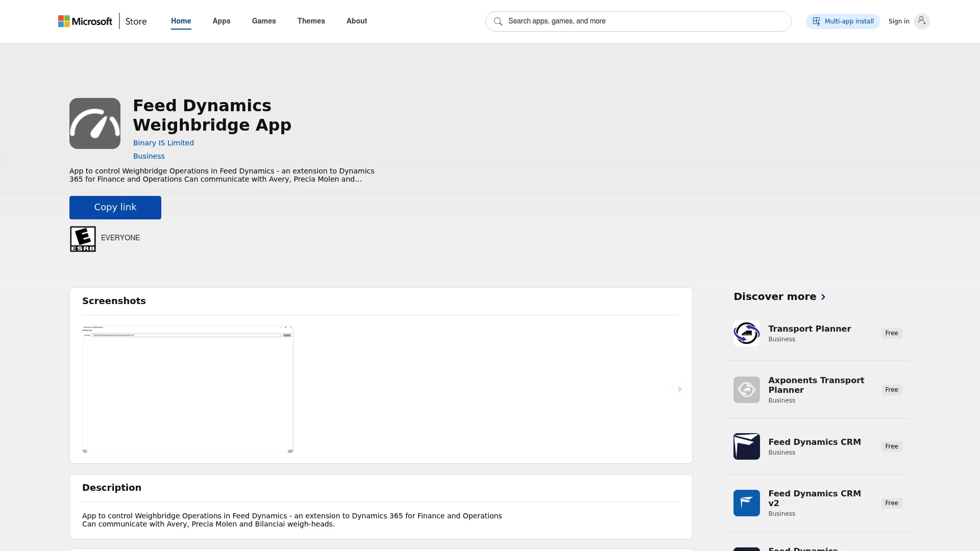The height and width of the screenshot is (551, 980).
Task: Click the Feed Dynamics Weighbridge App heading
Action: pyautogui.click(x=212, y=115)
